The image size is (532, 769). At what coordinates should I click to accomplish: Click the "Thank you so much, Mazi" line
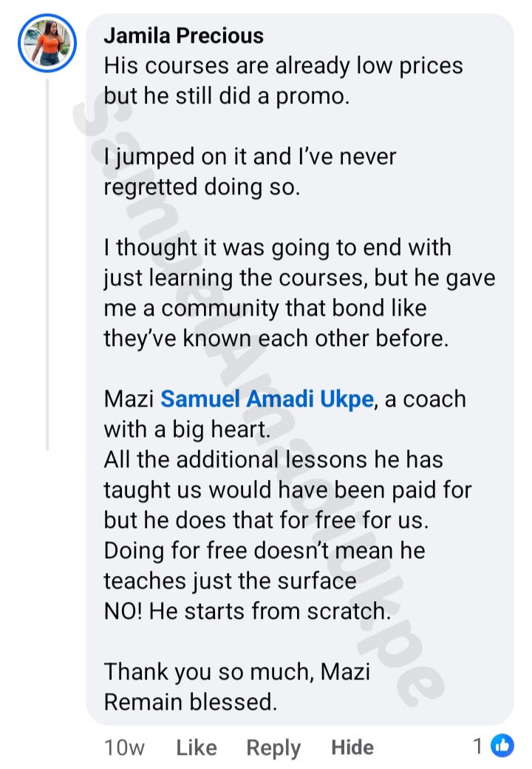pos(237,671)
